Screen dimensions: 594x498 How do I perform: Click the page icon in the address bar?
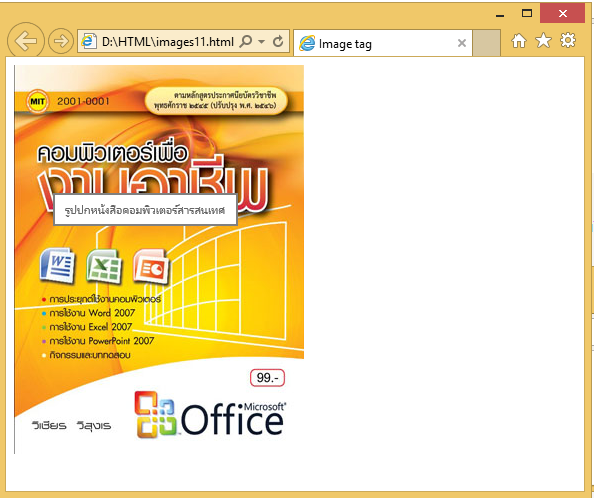click(x=88, y=41)
